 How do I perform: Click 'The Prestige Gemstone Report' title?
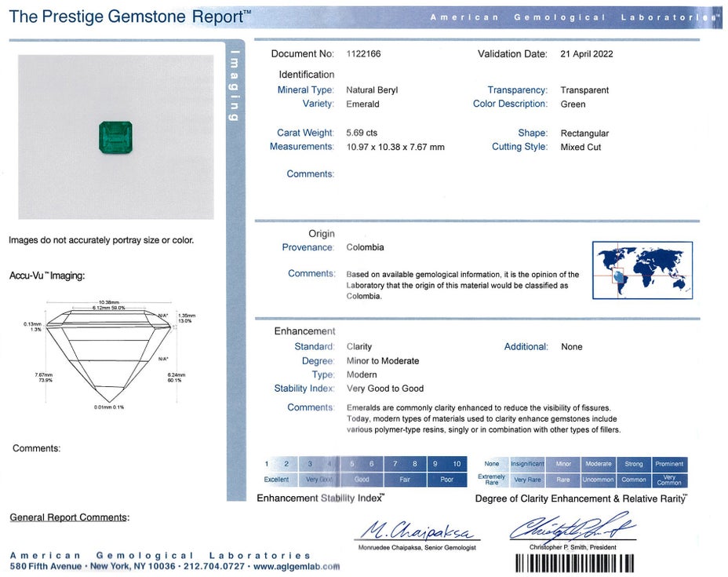tap(129, 16)
